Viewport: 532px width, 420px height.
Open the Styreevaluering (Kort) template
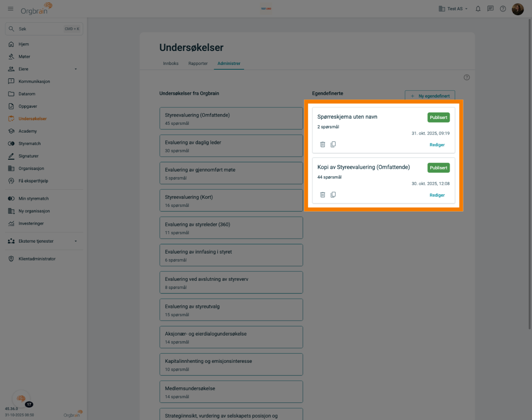point(231,200)
